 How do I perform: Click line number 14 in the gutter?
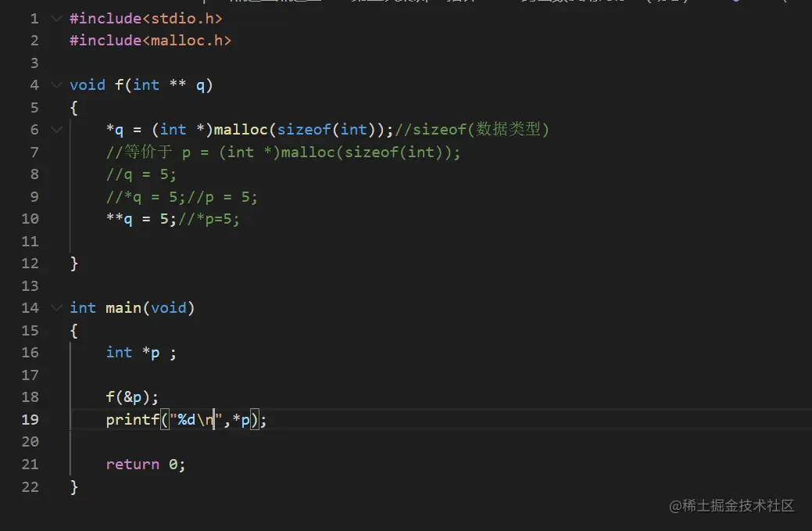[x=30, y=307]
